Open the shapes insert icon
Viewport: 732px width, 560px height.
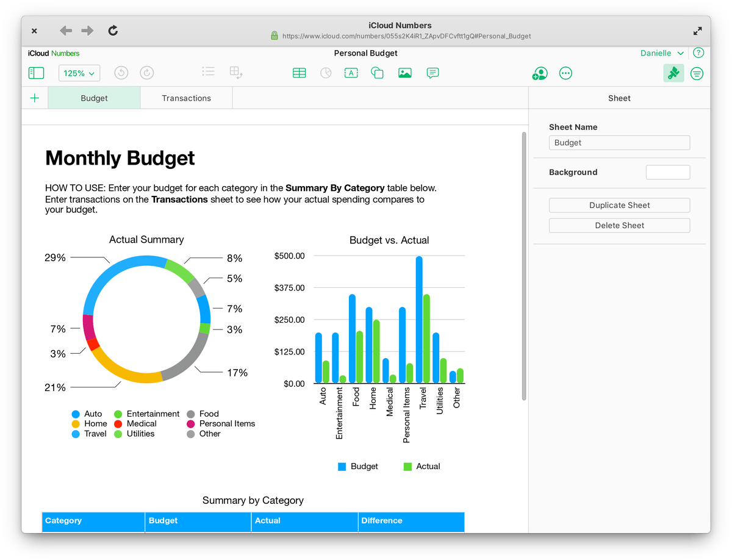click(x=377, y=73)
